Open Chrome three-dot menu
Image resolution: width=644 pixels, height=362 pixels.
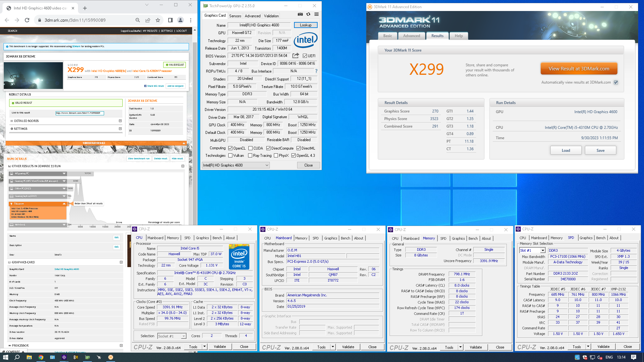click(x=191, y=20)
